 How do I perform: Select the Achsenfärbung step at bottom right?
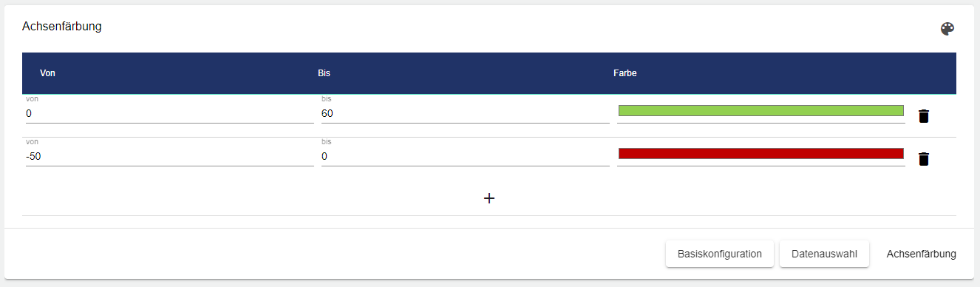(921, 254)
